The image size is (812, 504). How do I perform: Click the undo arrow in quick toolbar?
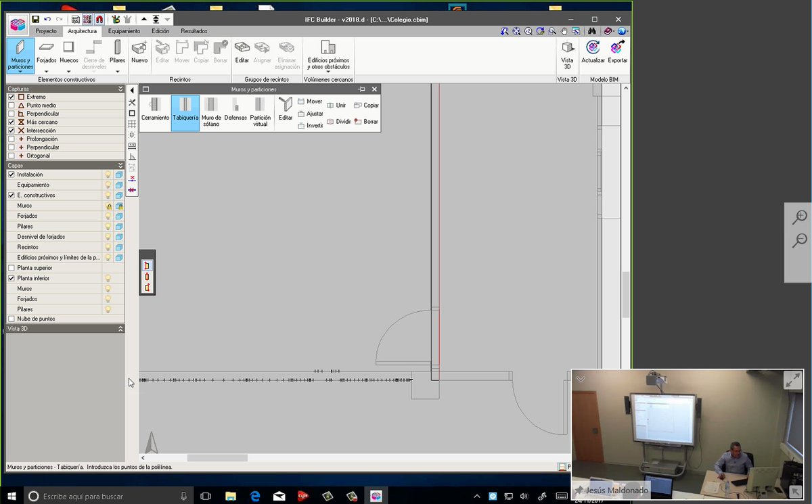pyautogui.click(x=47, y=20)
